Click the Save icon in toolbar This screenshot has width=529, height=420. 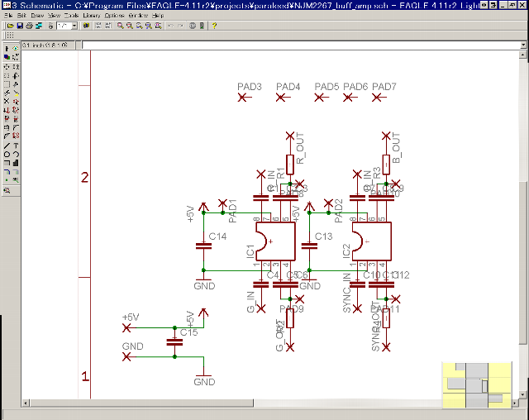pos(18,26)
